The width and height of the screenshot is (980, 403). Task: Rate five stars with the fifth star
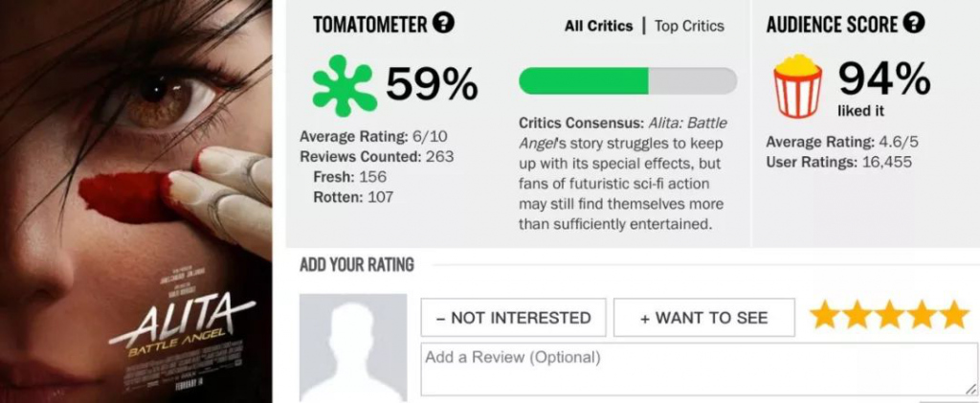955,315
